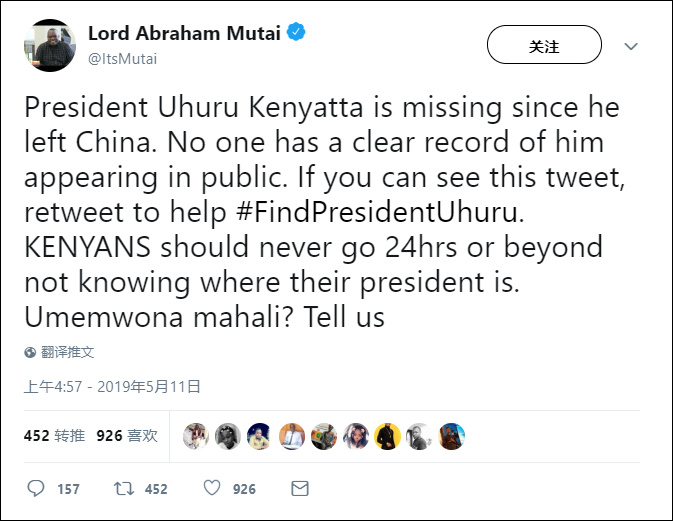Open Lord Abraham Mutai's profile picture
This screenshot has width=673, height=521.
(48, 45)
